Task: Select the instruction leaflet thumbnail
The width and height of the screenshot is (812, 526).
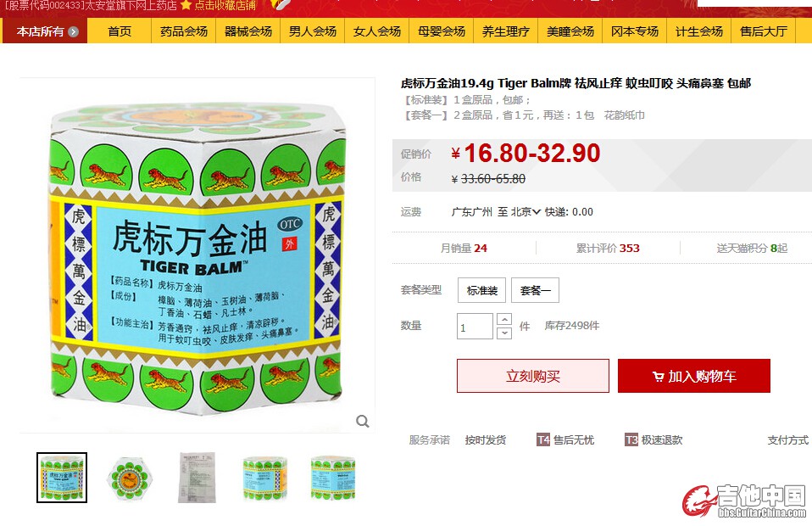Action: click(197, 478)
